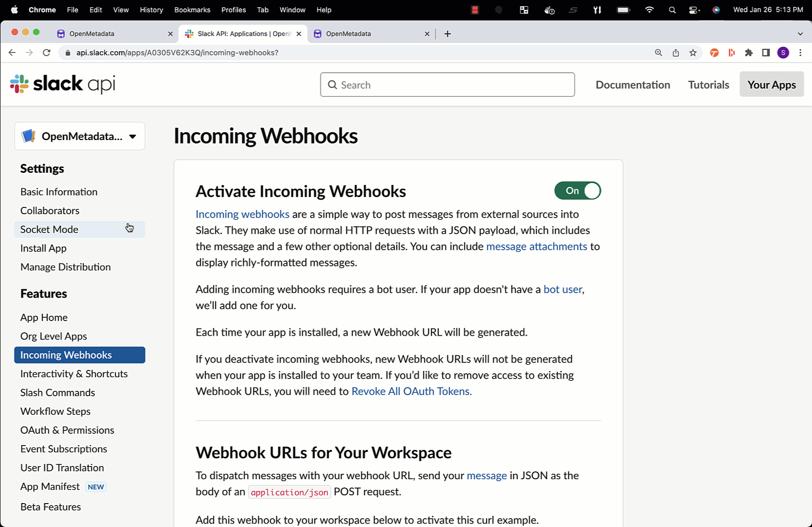812x527 pixels.
Task: Click the Slack API logo
Action: click(62, 83)
